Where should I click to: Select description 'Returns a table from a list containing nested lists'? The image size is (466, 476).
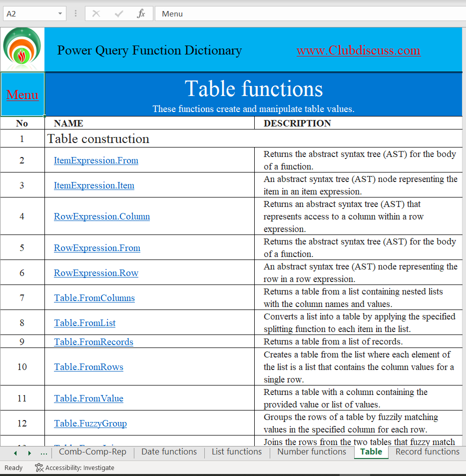tap(359, 297)
